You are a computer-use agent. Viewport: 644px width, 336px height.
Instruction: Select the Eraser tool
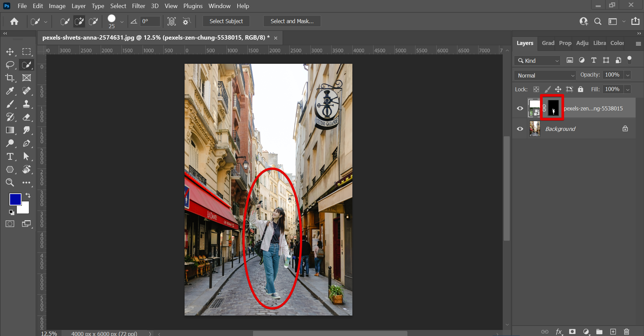pyautogui.click(x=27, y=117)
